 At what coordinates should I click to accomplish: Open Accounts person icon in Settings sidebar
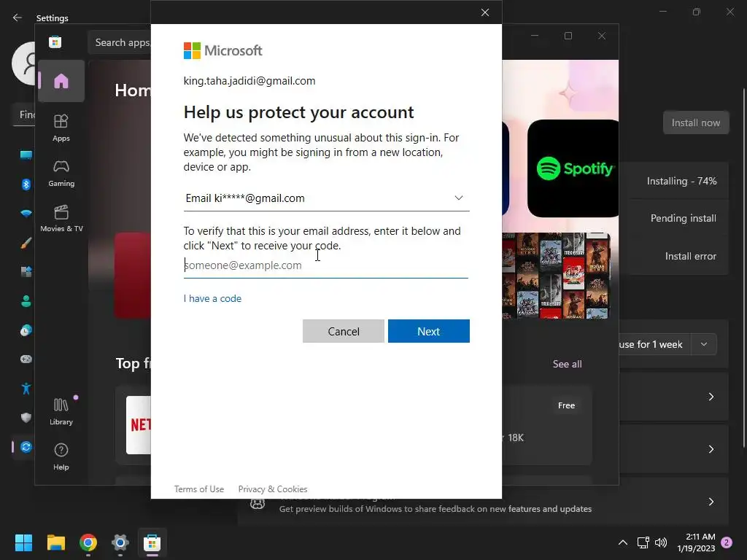[x=26, y=301]
